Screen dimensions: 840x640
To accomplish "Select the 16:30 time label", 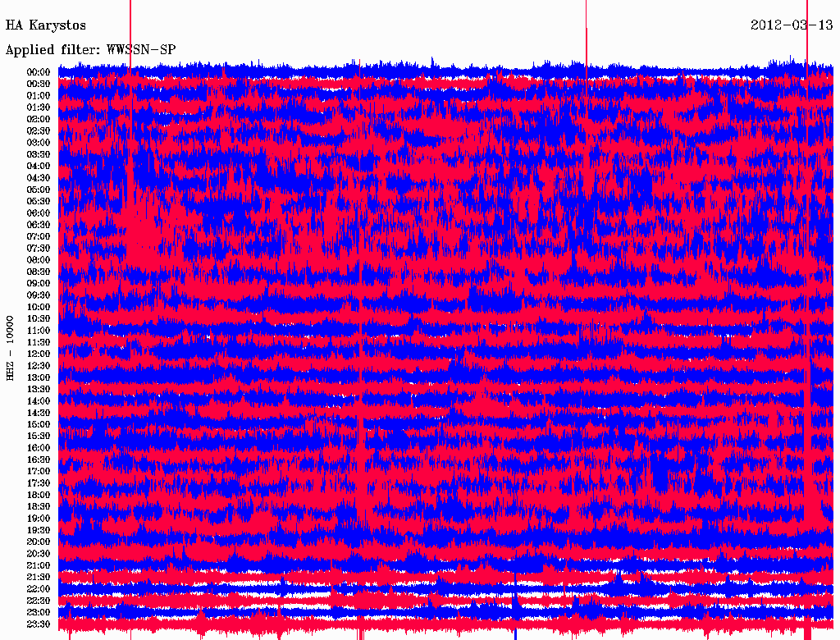I will pyautogui.click(x=39, y=459).
